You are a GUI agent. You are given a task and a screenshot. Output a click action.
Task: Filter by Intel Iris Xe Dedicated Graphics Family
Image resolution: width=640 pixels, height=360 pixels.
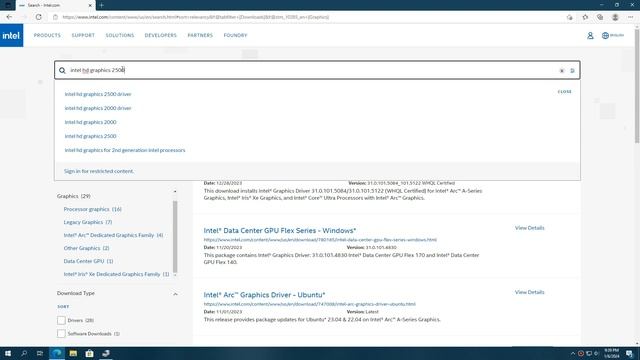pyautogui.click(x=116, y=274)
